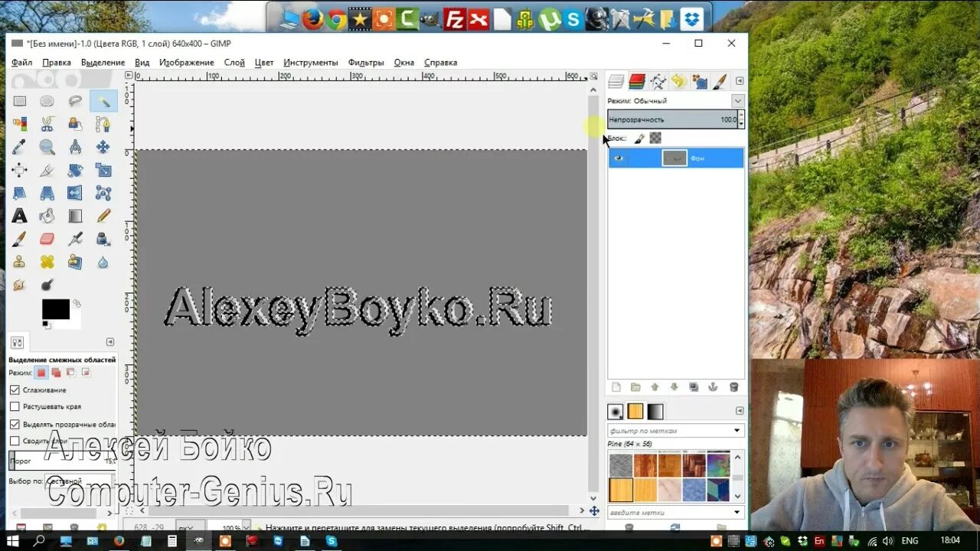This screenshot has height=551, width=980.
Task: Select the Ellipse Select tool
Action: (47, 101)
